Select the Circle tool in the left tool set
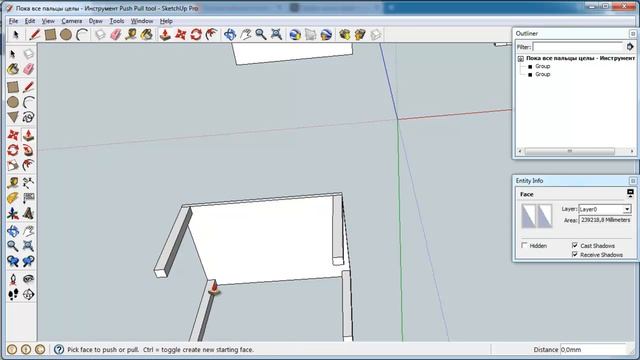The width and height of the screenshot is (640, 360). [13, 102]
